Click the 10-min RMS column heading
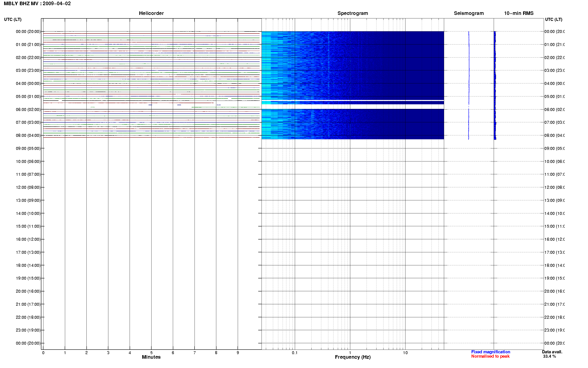 point(519,13)
